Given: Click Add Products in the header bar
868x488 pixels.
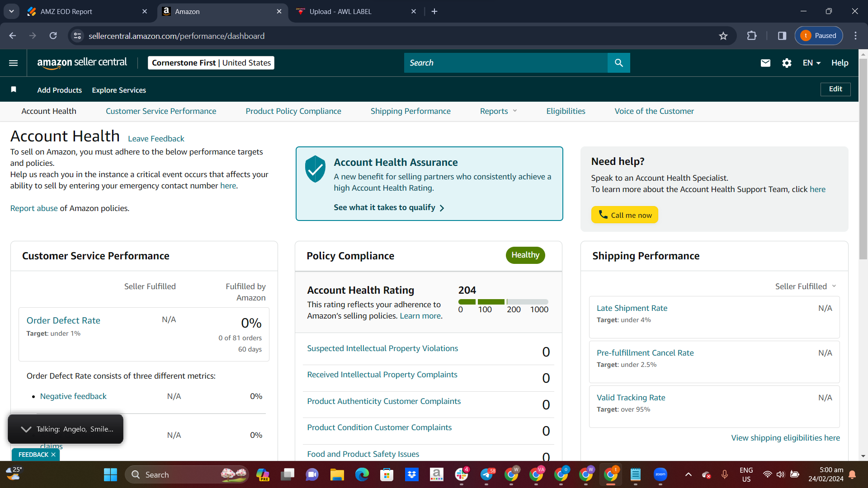Looking at the screenshot, I should coord(60,90).
